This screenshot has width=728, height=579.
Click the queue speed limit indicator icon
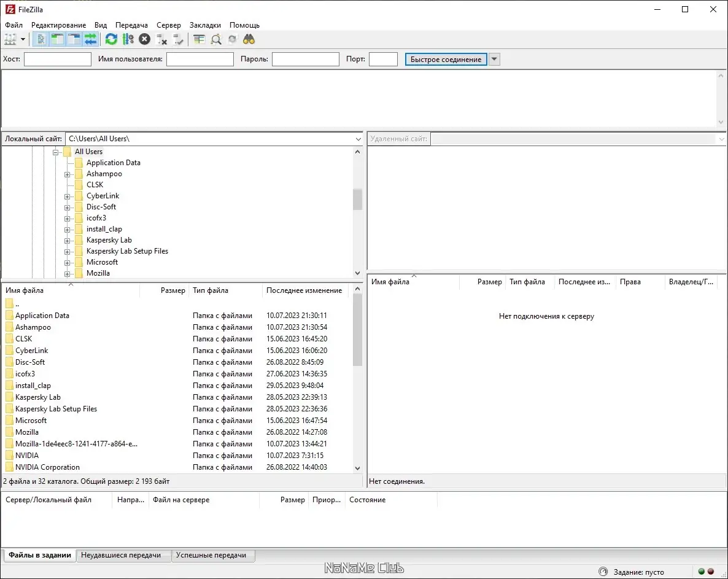(603, 572)
